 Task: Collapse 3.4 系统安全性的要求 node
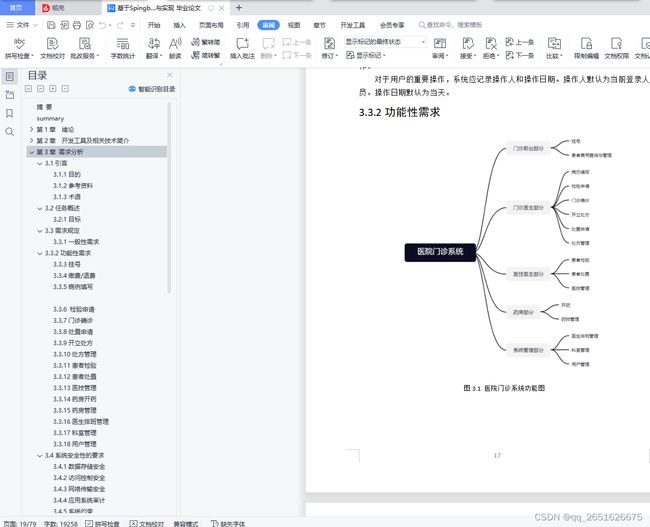tap(40, 455)
